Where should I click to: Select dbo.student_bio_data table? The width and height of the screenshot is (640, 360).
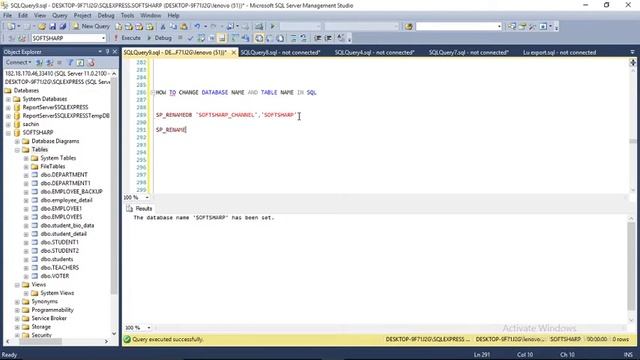(67, 225)
